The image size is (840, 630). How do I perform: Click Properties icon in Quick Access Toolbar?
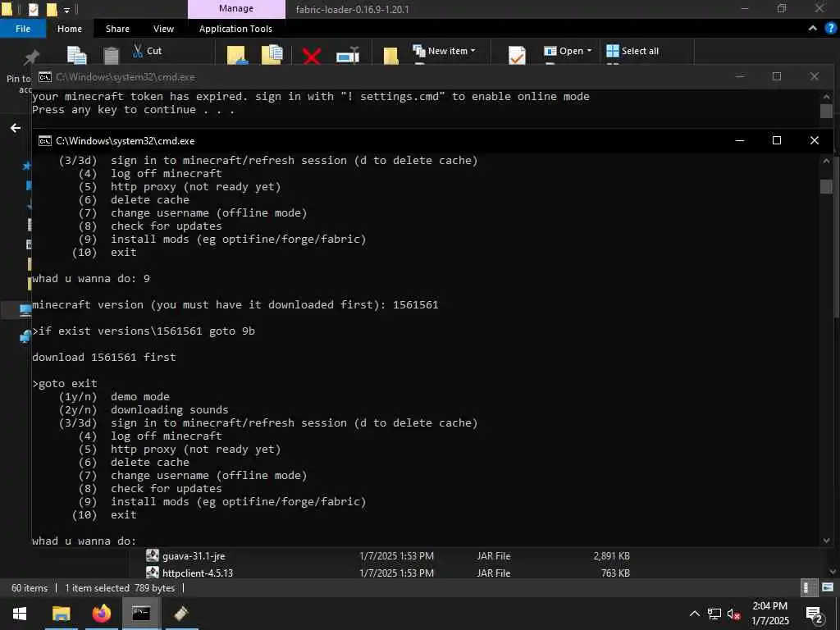click(x=33, y=9)
